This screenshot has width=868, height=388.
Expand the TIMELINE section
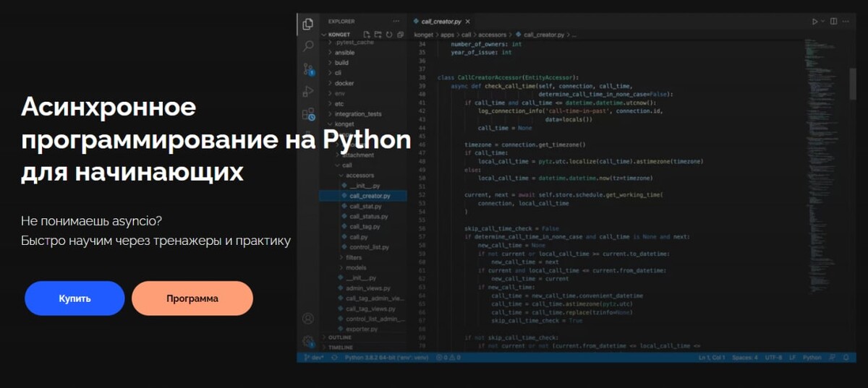(x=340, y=348)
